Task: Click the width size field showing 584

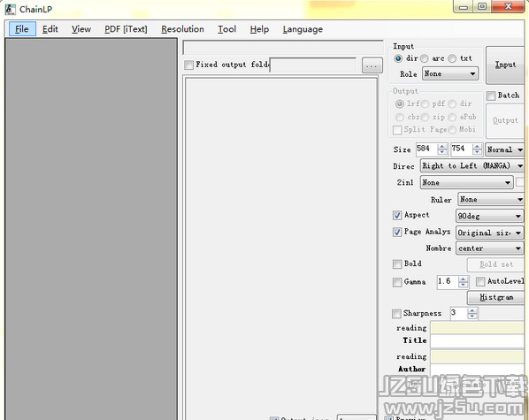Action: tap(426, 149)
